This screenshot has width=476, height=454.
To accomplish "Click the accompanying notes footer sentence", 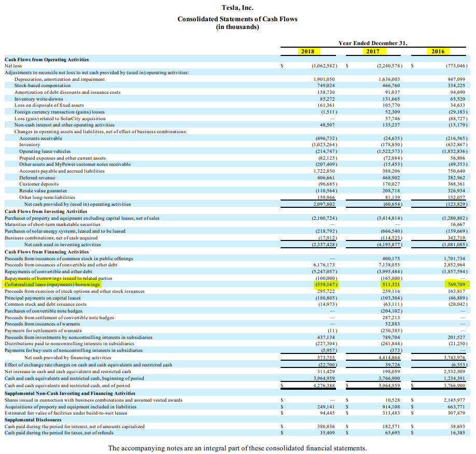I will pyautogui.click(x=237, y=448).
